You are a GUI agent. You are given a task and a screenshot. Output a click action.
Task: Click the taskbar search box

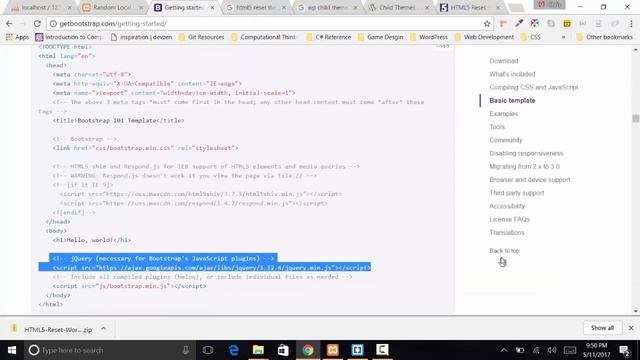click(110, 350)
